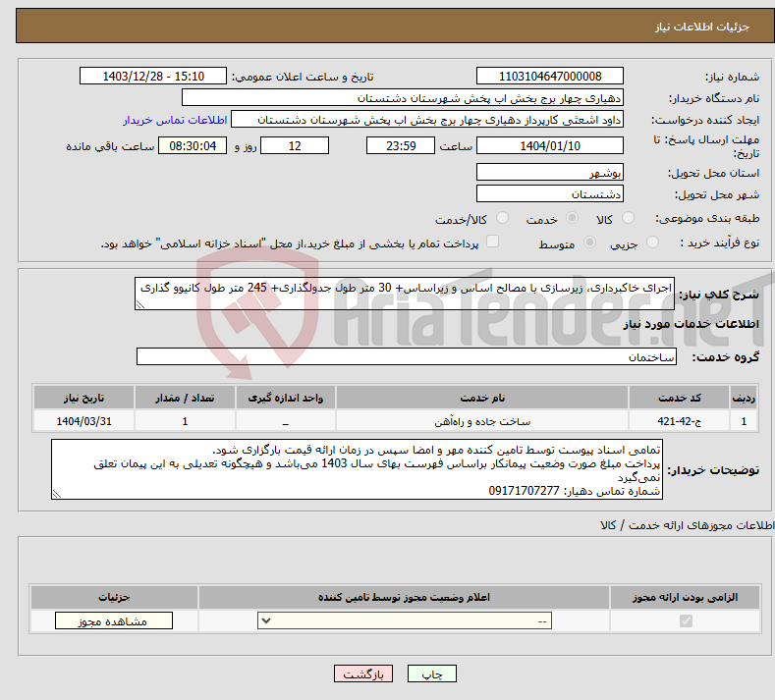Image resolution: width=775 pixels, height=700 pixels.
Task: Click the شماره نیاز field 1103104647000008
Action: tap(550, 76)
